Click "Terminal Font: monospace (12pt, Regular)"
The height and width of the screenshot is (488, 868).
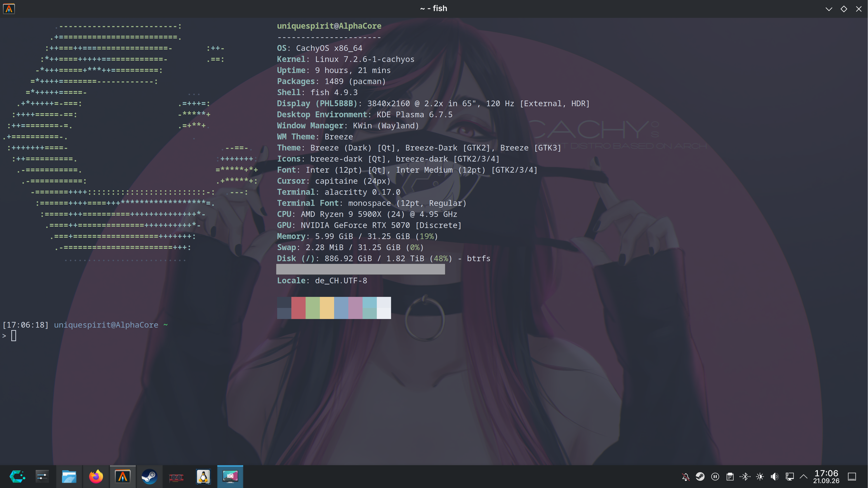click(372, 203)
